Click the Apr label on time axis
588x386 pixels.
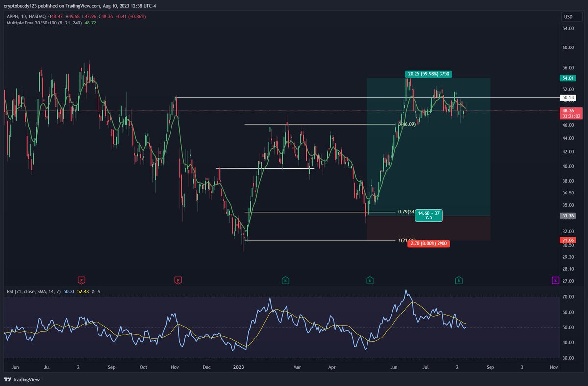[x=332, y=366]
